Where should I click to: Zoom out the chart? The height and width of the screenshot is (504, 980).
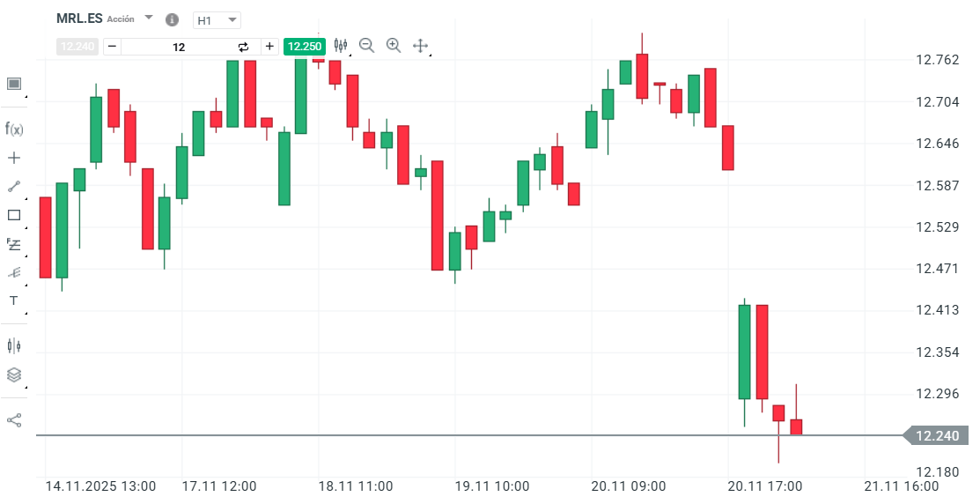tap(367, 46)
